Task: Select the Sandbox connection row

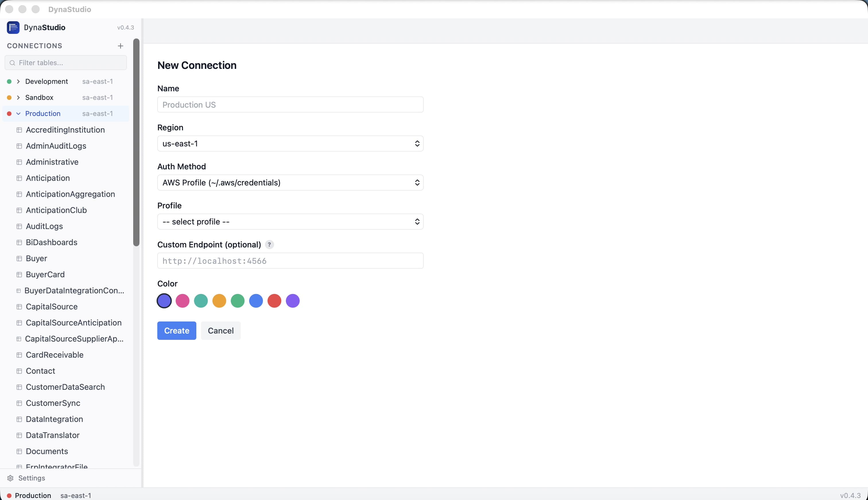Action: click(66, 98)
